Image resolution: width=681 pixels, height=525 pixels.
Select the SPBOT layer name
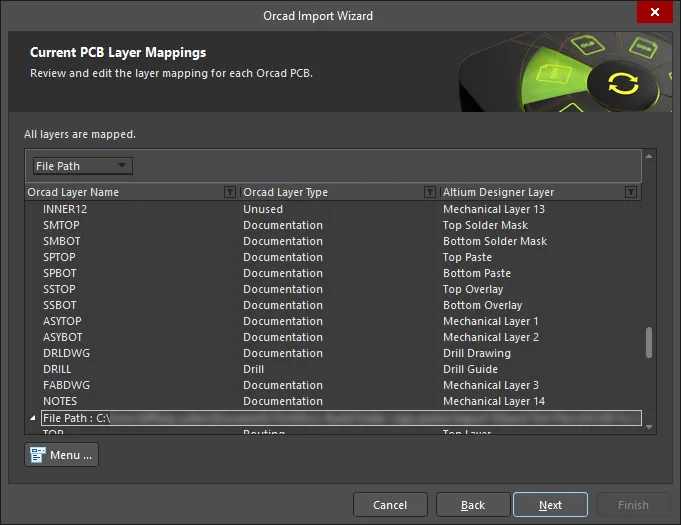pyautogui.click(x=60, y=273)
